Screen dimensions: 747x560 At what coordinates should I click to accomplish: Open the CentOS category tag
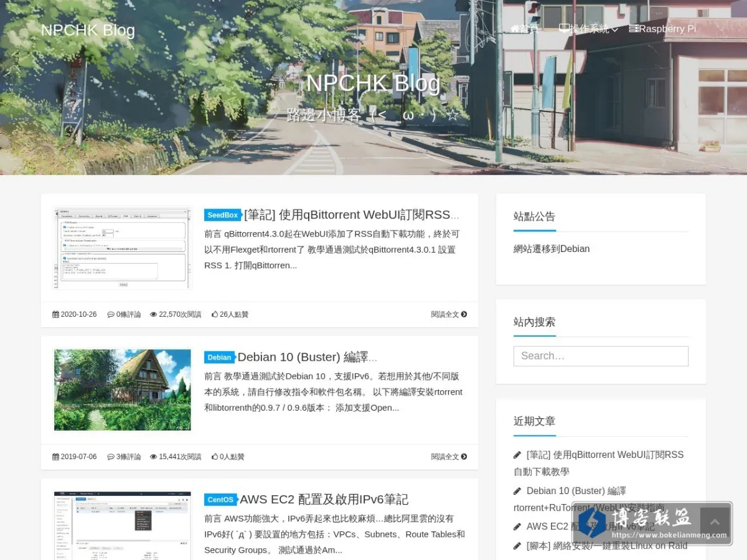click(220, 500)
